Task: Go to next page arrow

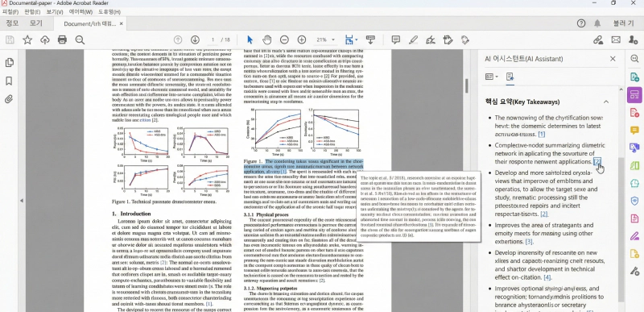Action: click(195, 40)
